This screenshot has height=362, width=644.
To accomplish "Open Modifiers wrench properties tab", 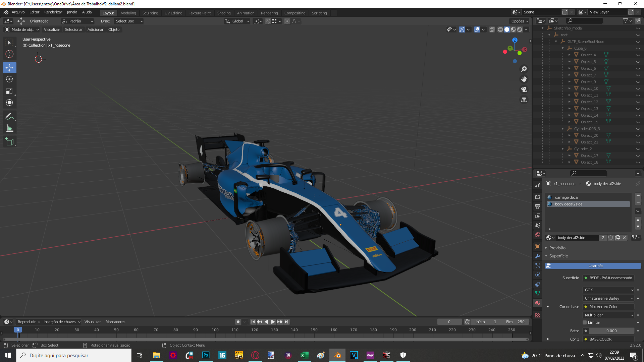I will 538,256.
